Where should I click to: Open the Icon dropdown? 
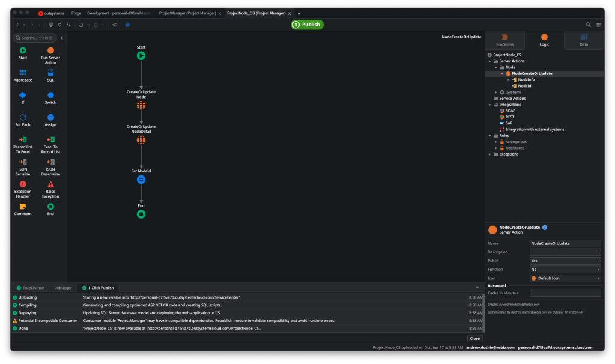tap(565, 278)
